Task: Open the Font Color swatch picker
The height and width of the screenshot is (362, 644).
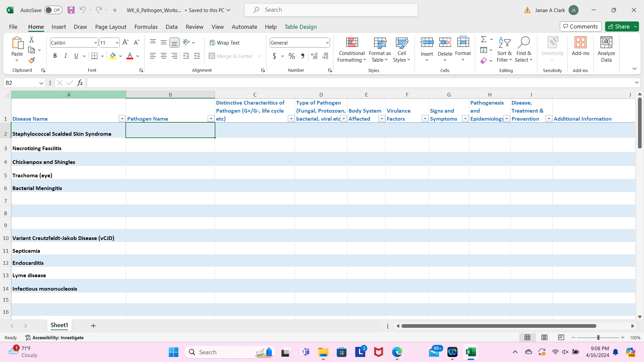Action: [130, 56]
